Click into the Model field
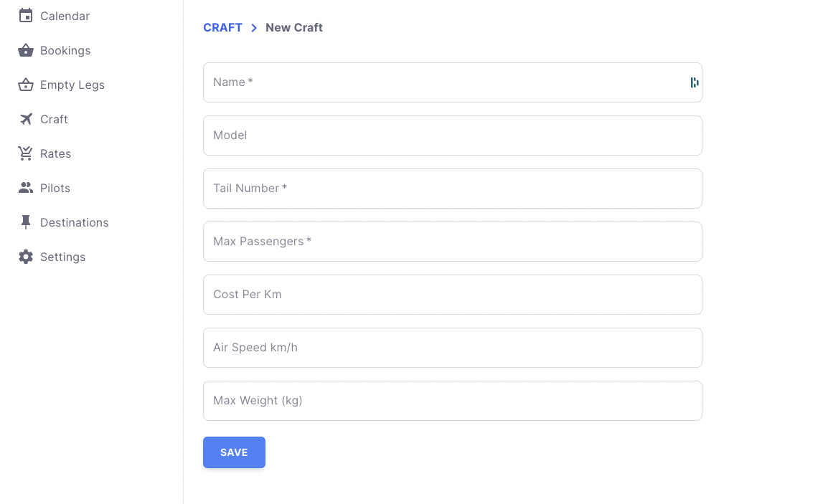The image size is (823, 504). [452, 135]
